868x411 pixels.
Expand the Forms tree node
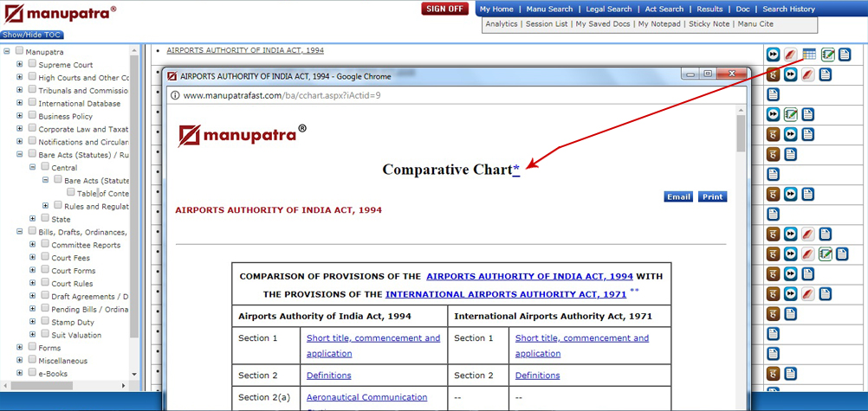click(x=19, y=347)
